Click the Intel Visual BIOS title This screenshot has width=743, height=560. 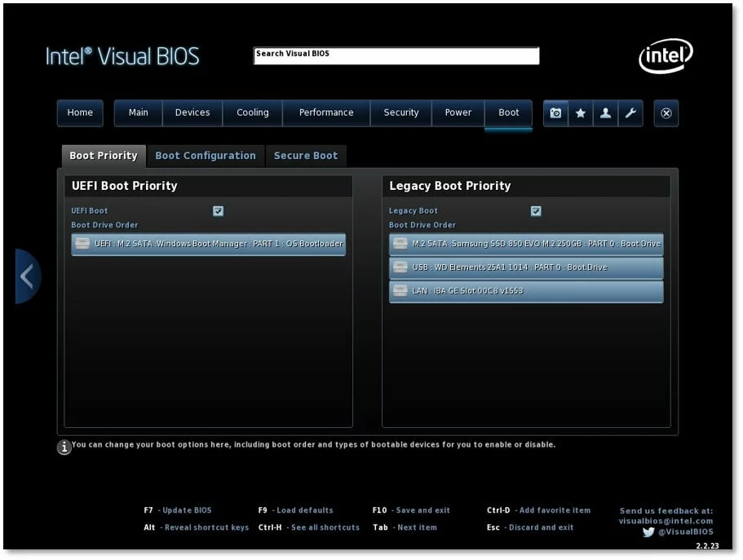point(122,56)
